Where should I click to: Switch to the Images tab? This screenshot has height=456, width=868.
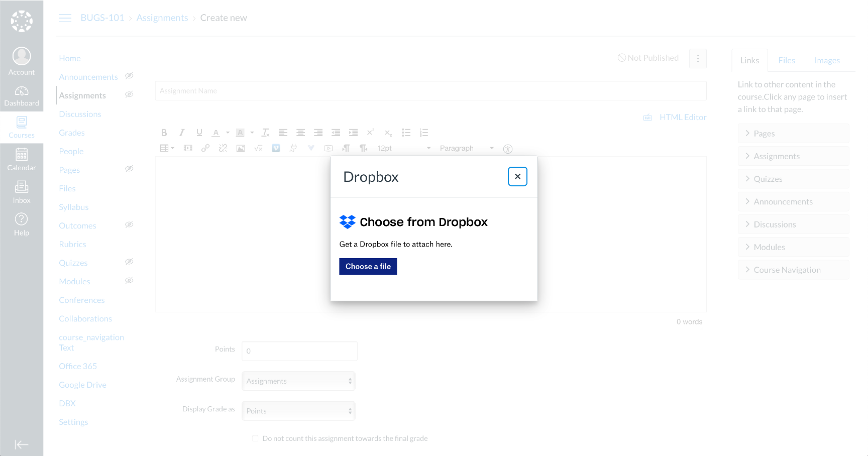click(827, 61)
